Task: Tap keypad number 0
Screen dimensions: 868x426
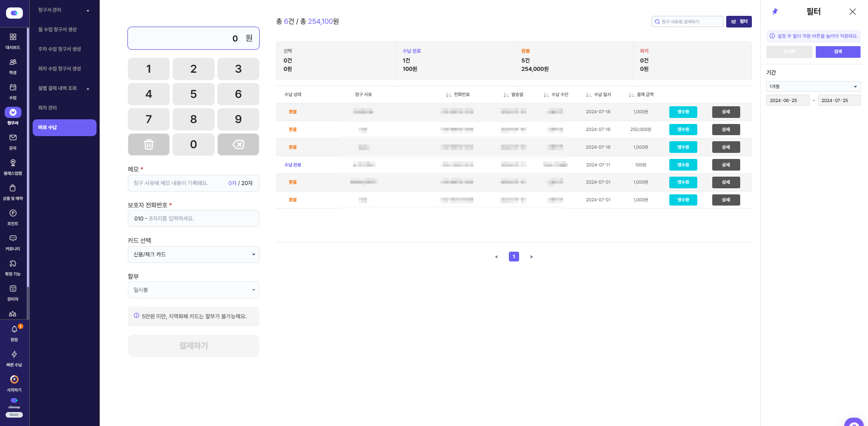Action: 194,144
